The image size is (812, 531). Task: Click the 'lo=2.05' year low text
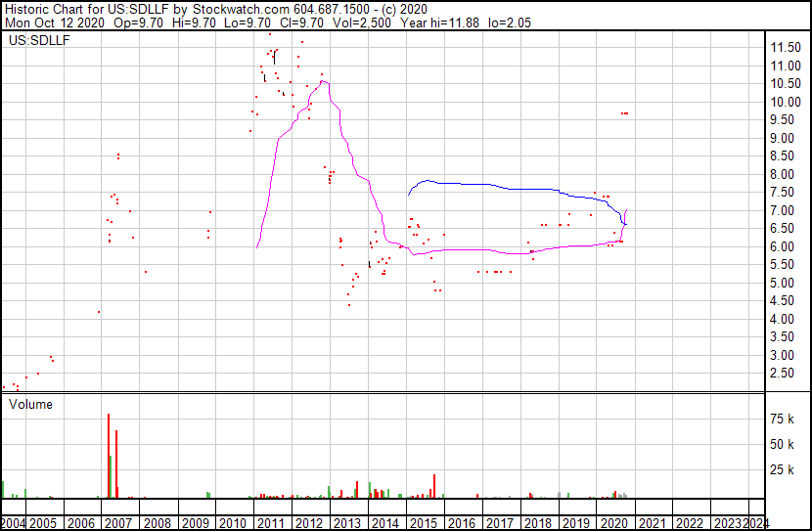coord(510,22)
